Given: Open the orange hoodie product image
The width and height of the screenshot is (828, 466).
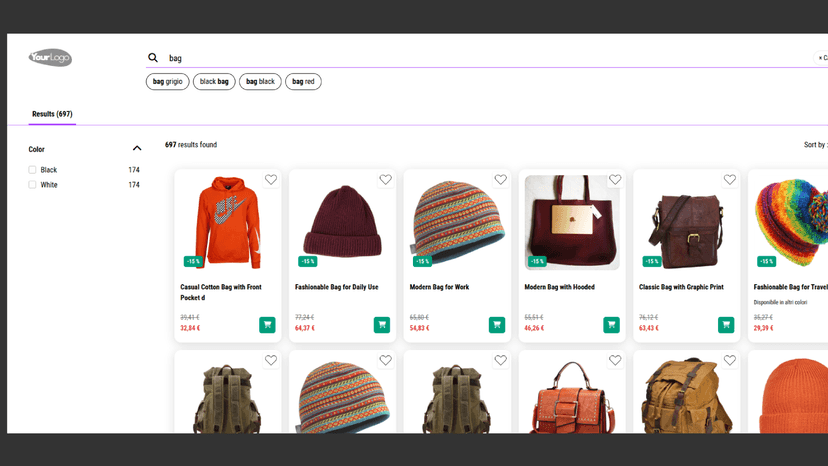Looking at the screenshot, I should [228, 222].
